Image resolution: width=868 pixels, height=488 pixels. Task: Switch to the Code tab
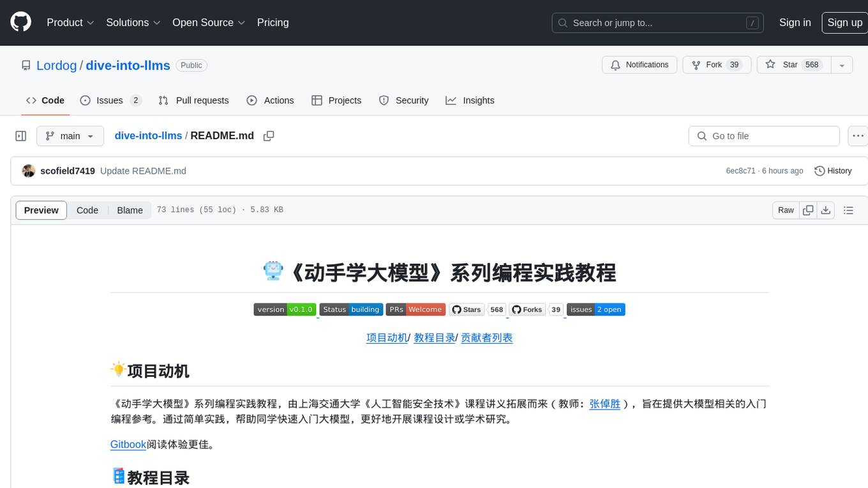tap(45, 100)
